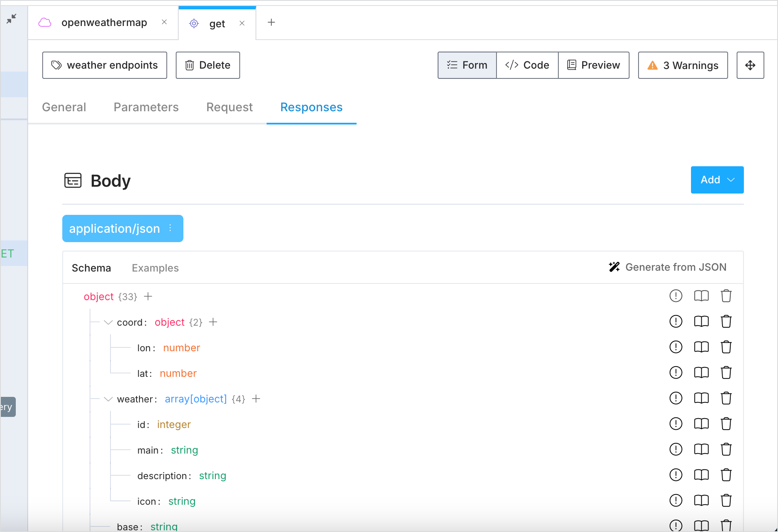Click the weather endpoints tag button
778x532 pixels.
click(x=105, y=65)
